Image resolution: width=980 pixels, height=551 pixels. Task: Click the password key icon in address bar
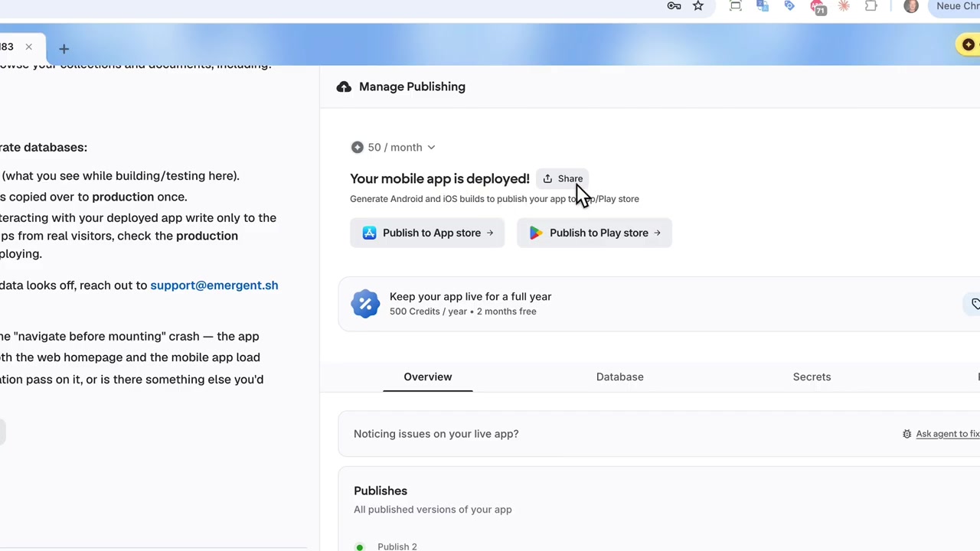coord(674,6)
